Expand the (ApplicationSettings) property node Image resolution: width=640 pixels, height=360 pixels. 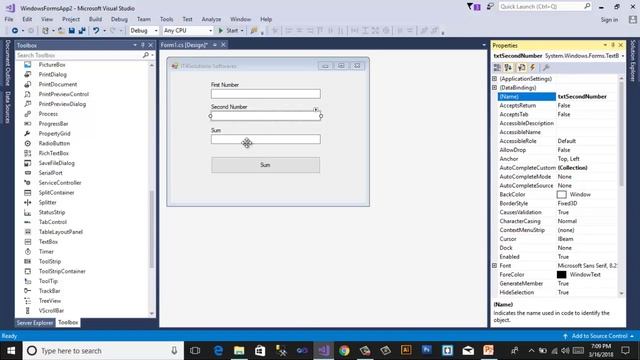(x=495, y=79)
